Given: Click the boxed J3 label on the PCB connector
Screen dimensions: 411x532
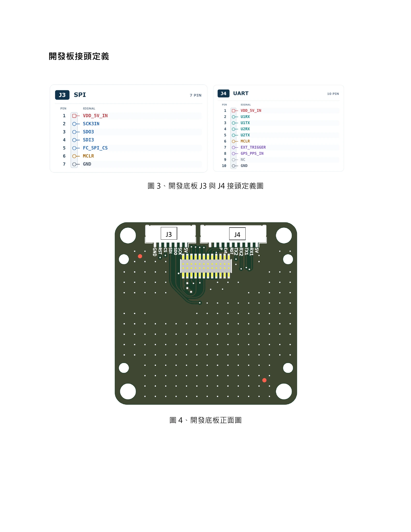Looking at the screenshot, I should [169, 234].
